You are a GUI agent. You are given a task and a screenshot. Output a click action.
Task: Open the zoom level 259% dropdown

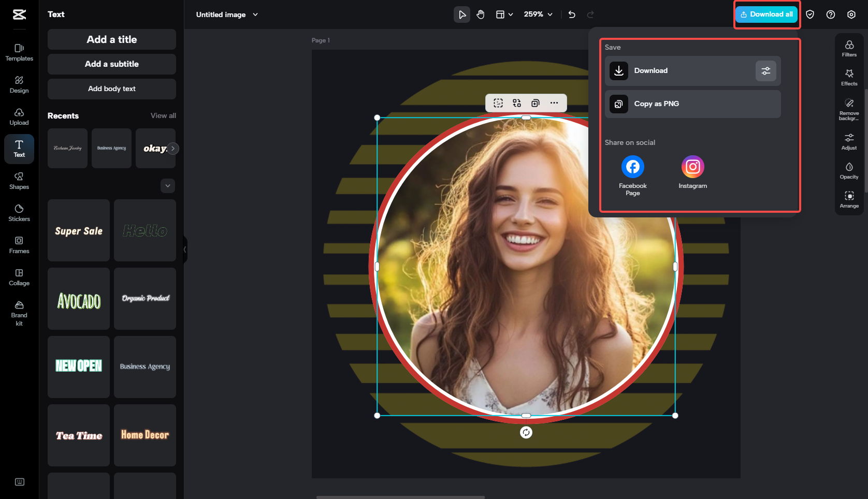click(538, 14)
